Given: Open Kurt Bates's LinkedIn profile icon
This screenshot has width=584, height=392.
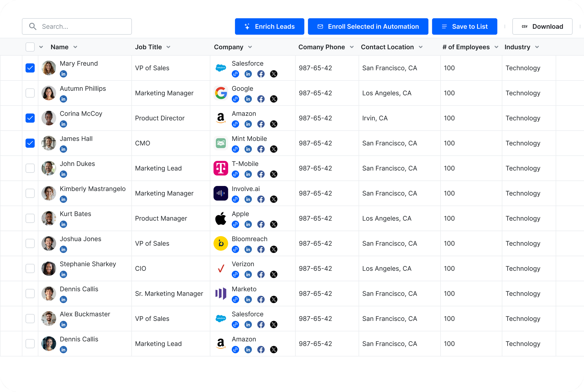Looking at the screenshot, I should [x=63, y=224].
